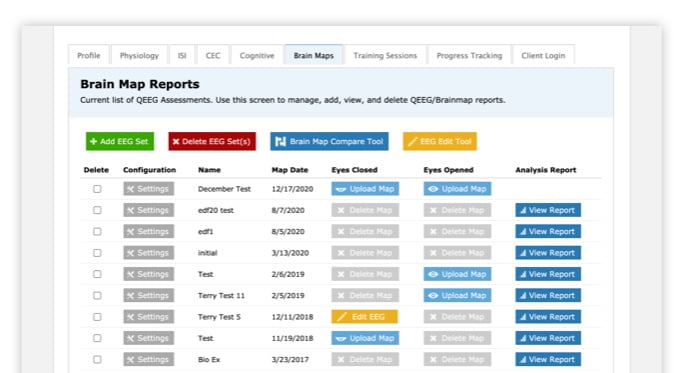
Task: Click the Add EEG Set button
Action: point(120,141)
